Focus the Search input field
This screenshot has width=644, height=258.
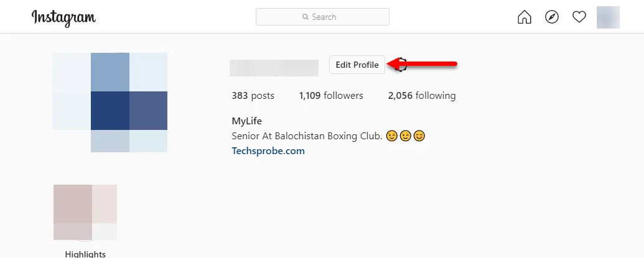coord(322,17)
